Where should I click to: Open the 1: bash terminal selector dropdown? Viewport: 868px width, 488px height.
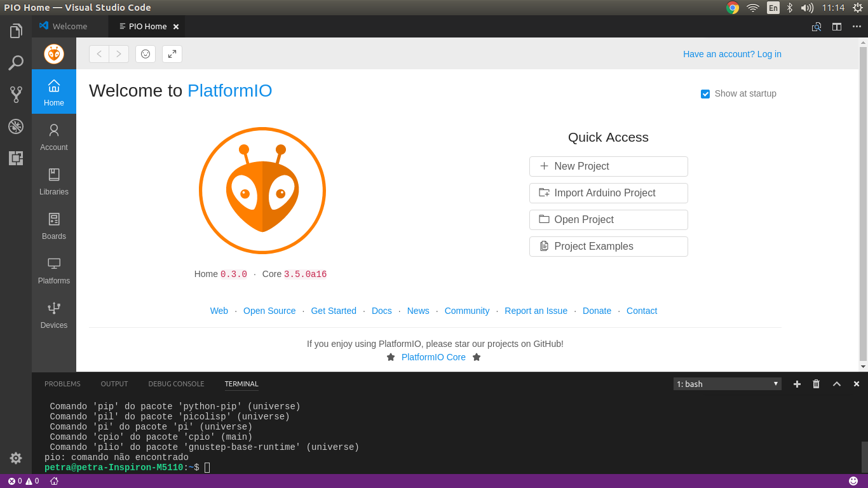pyautogui.click(x=727, y=384)
